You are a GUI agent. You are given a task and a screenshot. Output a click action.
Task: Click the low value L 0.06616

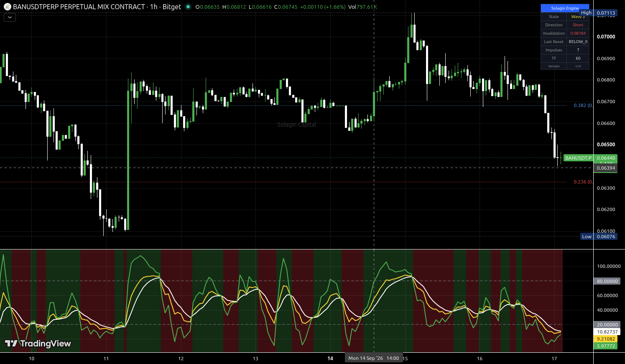(x=260, y=7)
